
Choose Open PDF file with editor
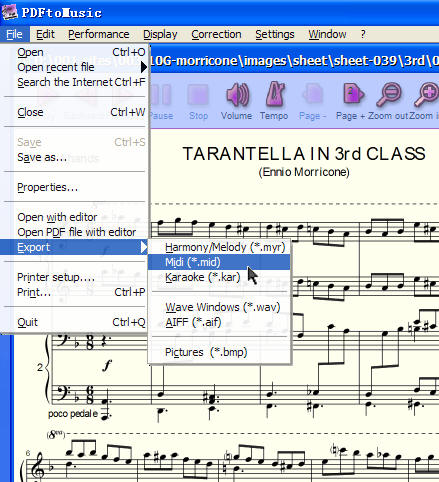pyautogui.click(x=75, y=232)
